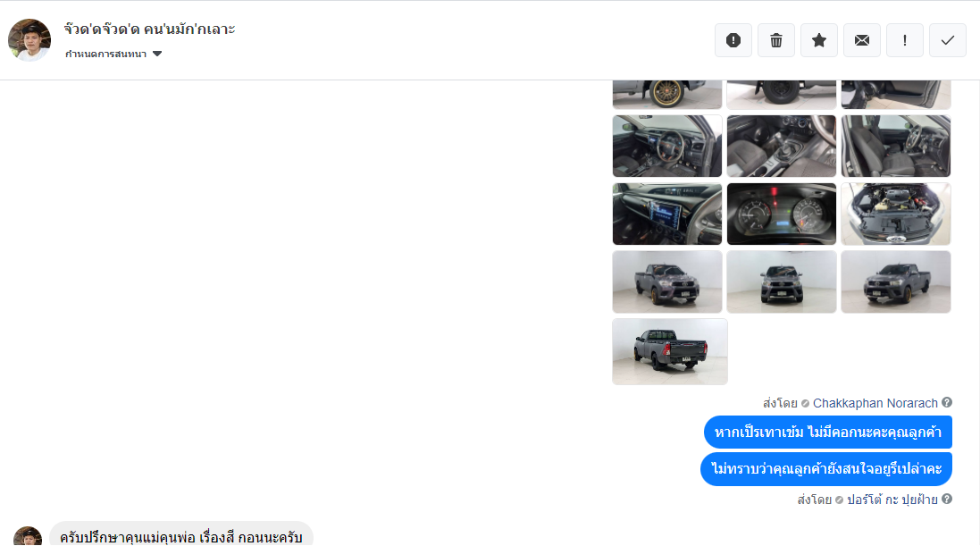Flag conversation with the exclamation mark button
980x546 pixels.
905,40
